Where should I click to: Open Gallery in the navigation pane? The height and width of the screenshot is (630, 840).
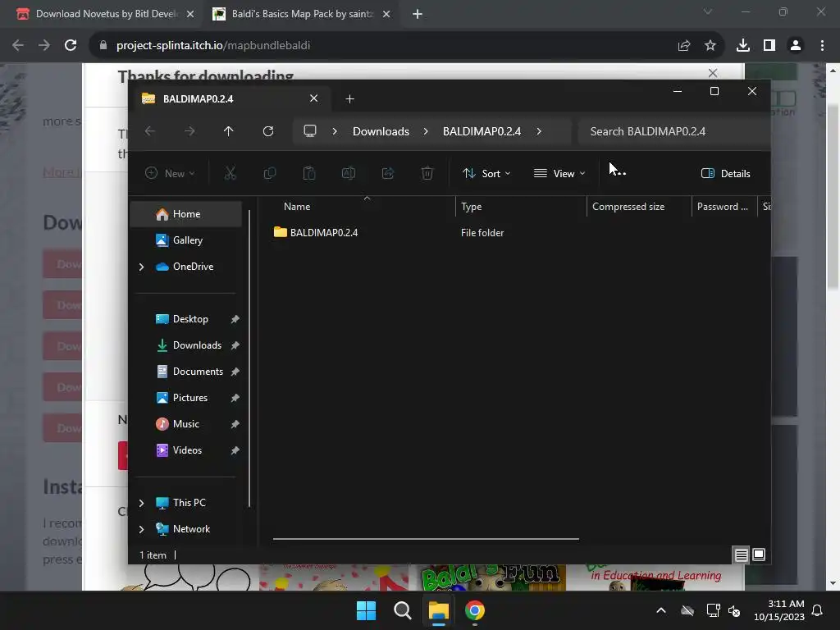[186, 240]
